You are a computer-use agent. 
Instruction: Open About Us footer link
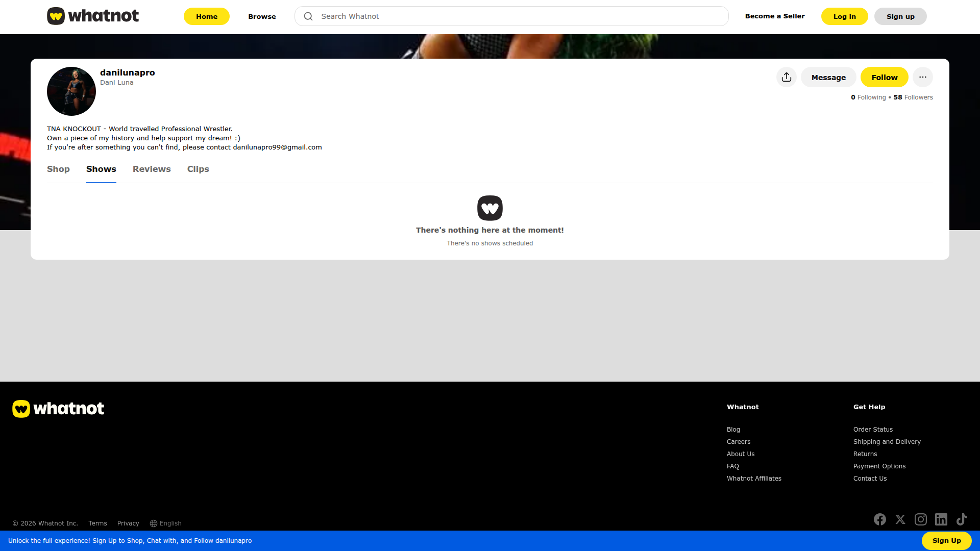pyautogui.click(x=741, y=454)
